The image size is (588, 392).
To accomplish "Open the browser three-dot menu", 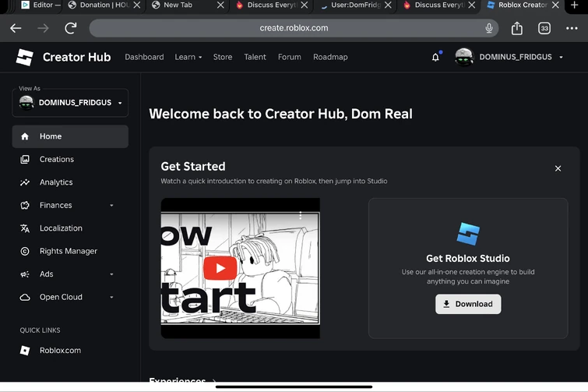I will (572, 29).
